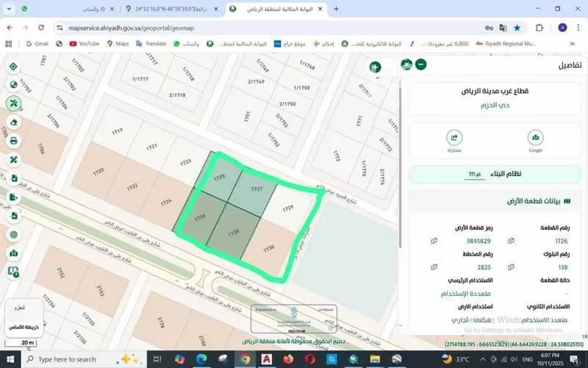Open the Gmail bookmark
This screenshot has height=368, width=588.
click(x=37, y=44)
